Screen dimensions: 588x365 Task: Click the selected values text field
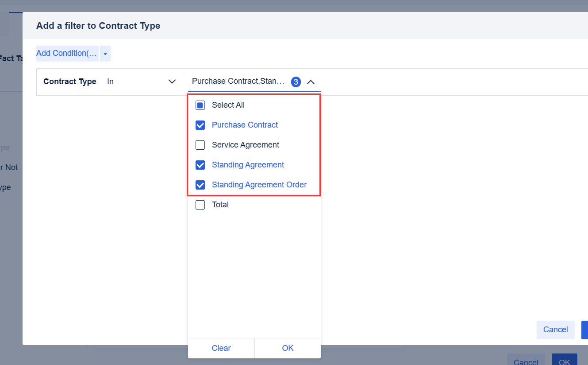click(238, 82)
